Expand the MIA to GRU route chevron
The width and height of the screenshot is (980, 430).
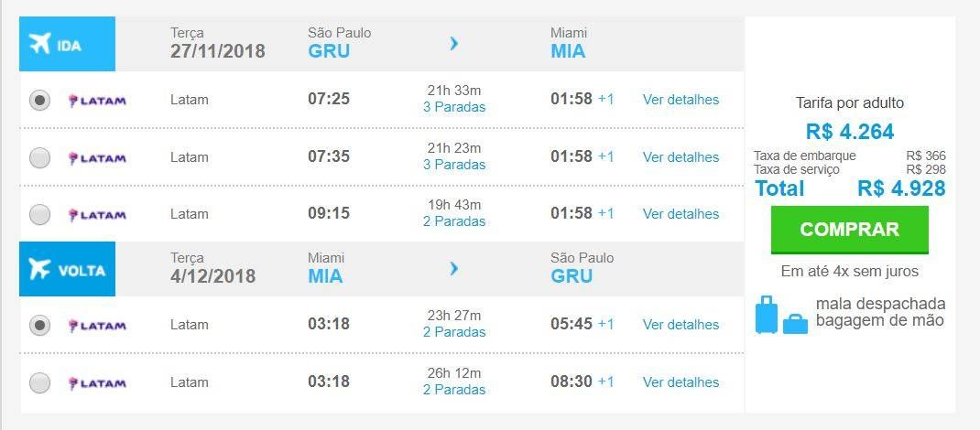[x=454, y=268]
